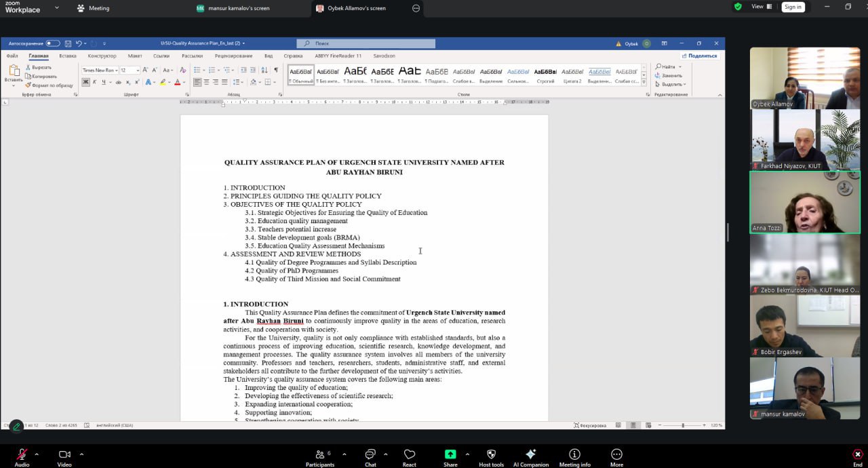868x468 pixels.
Task: Open the font size 12 dropdown
Action: [x=138, y=71]
